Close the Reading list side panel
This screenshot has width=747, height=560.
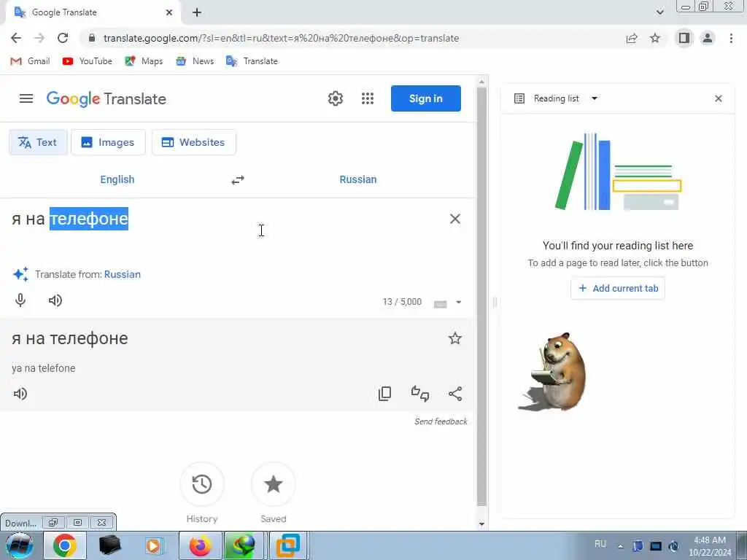(719, 98)
